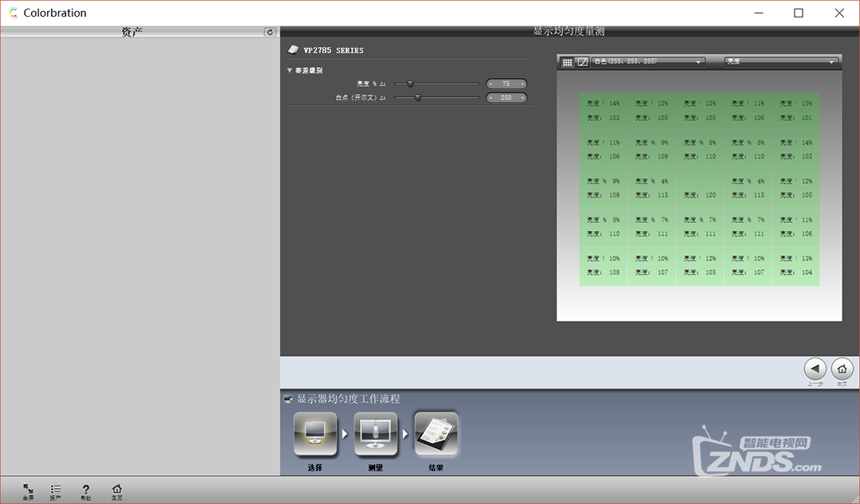Collapse the 容差级别 section triangle
The image size is (860, 504).
point(290,70)
